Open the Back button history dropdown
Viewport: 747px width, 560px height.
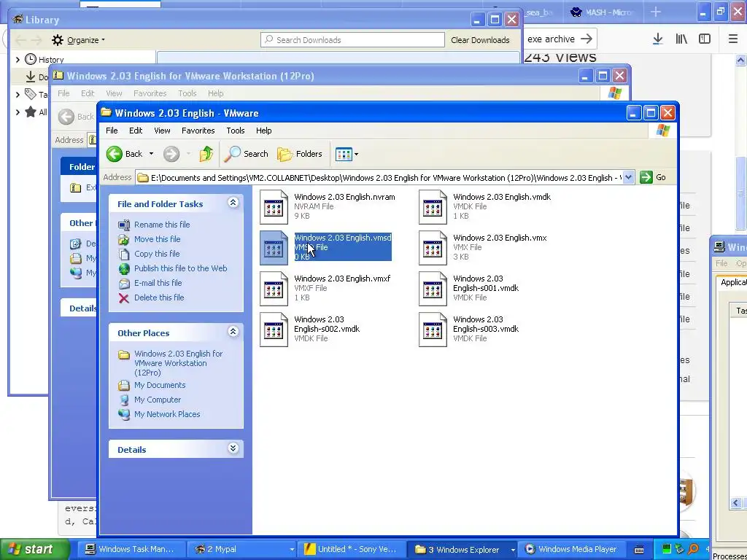[151, 154]
